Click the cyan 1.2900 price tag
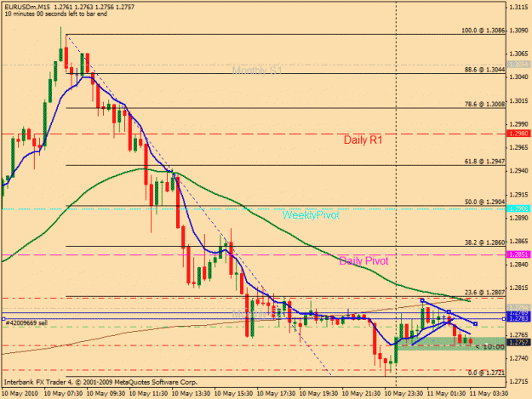This screenshot has width=532, height=399. pos(518,208)
